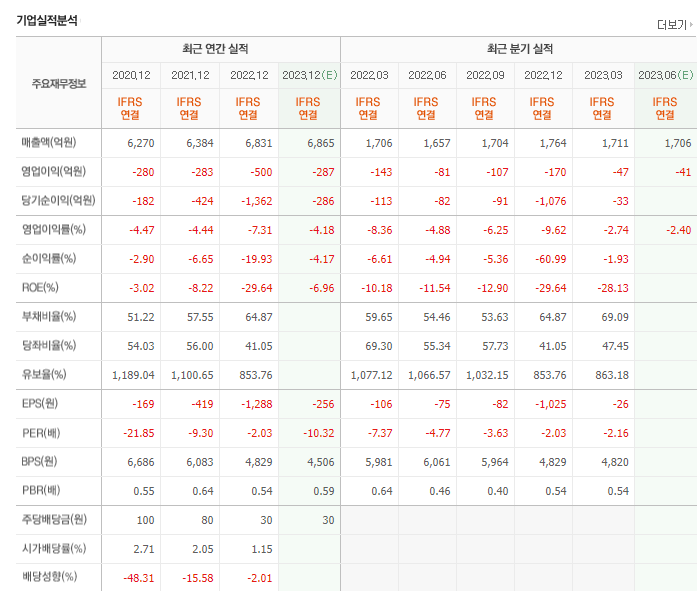
Task: Click the 2023.03 column header
Action: 603,75
